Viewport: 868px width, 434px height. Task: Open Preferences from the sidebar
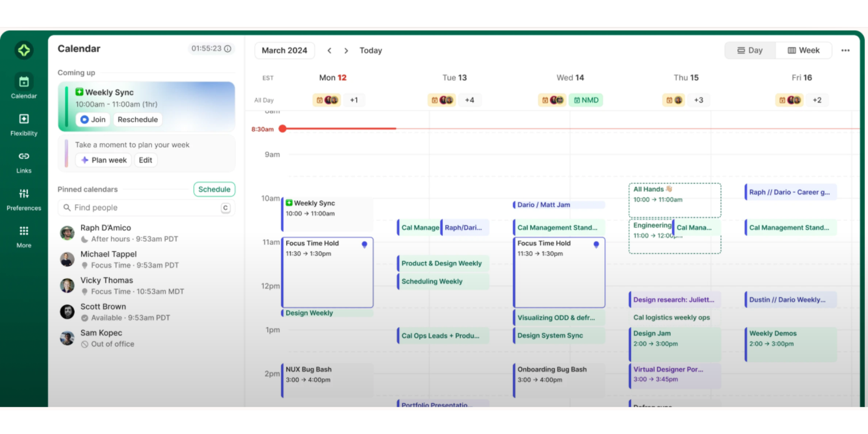click(x=23, y=194)
